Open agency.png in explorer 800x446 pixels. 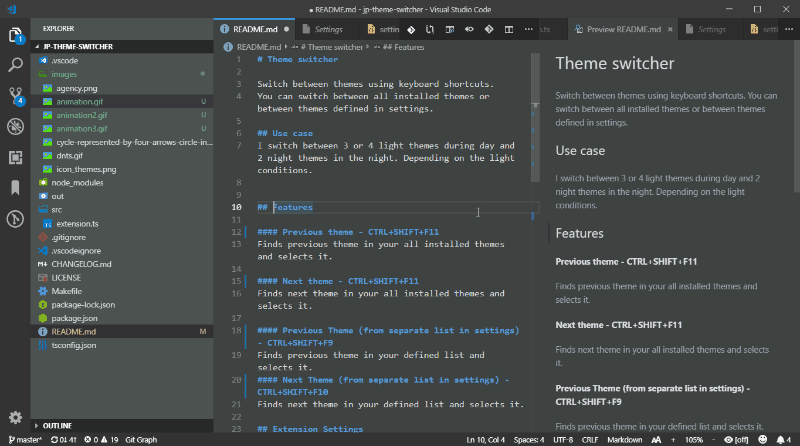[122, 88]
